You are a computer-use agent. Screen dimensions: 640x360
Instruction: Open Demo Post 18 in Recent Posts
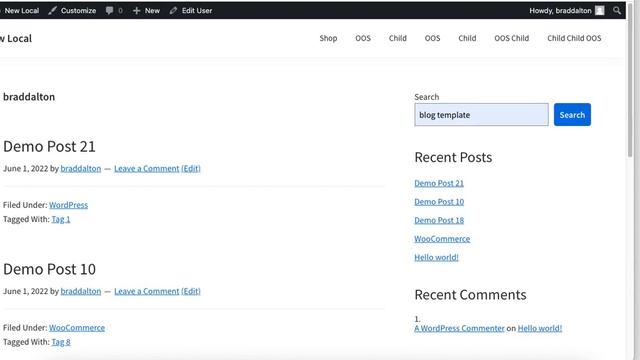coord(439,220)
